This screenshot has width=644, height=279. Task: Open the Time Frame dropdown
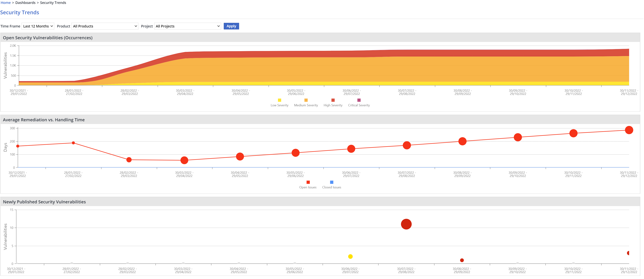coord(38,26)
